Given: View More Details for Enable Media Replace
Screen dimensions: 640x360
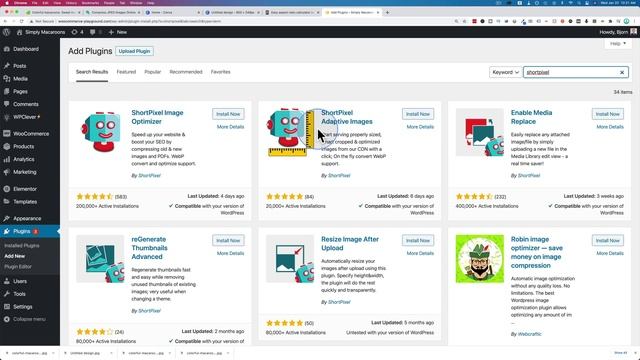Looking at the screenshot, I should pos(610,127).
